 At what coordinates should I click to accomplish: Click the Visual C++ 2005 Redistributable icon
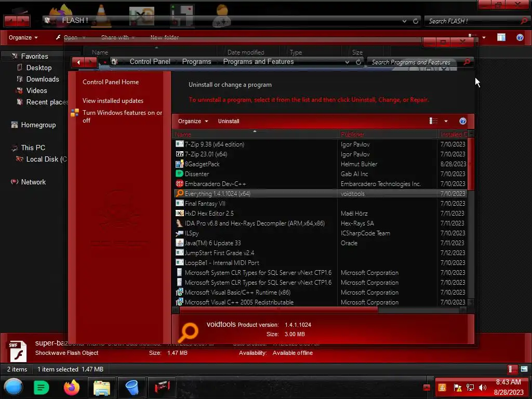179,302
